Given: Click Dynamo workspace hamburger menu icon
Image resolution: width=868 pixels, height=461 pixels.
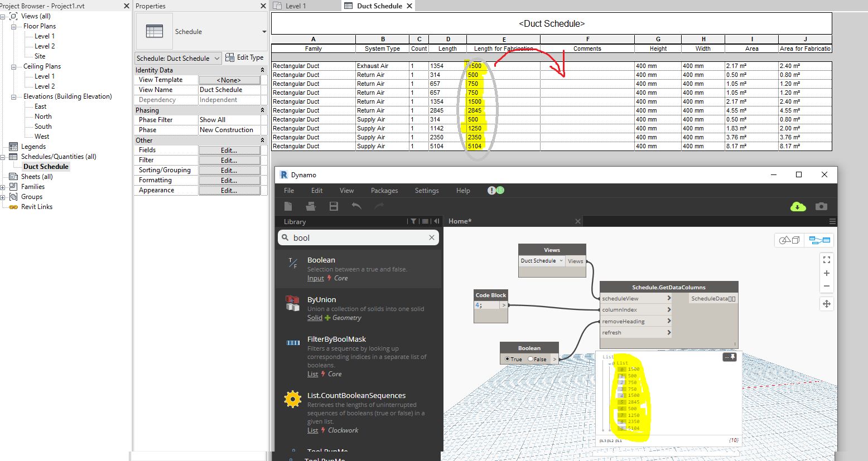Looking at the screenshot, I should pyautogui.click(x=832, y=221).
